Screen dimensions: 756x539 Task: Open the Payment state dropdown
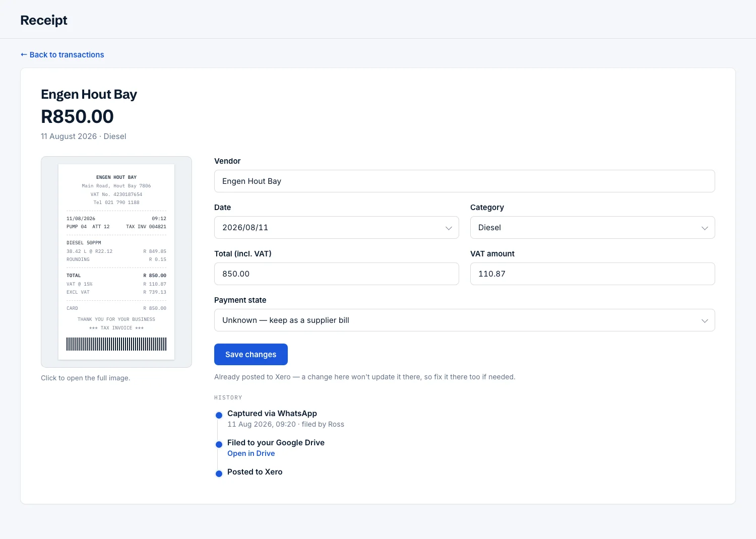pyautogui.click(x=464, y=320)
